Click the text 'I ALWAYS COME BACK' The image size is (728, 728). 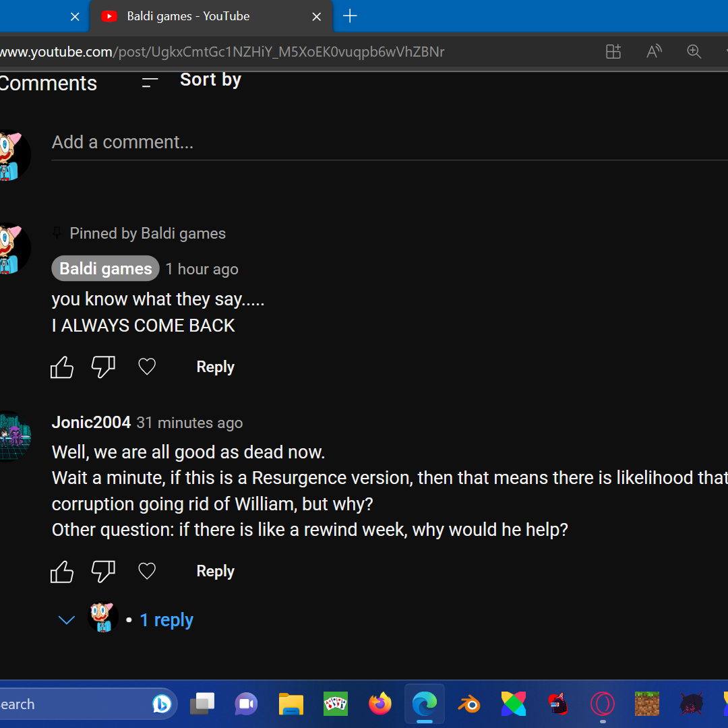coord(143,326)
